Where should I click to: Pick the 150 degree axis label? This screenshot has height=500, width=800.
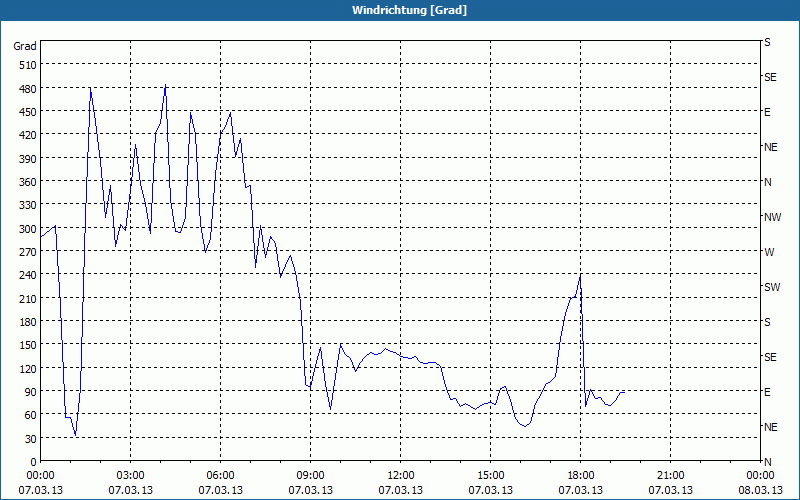[x=28, y=345]
